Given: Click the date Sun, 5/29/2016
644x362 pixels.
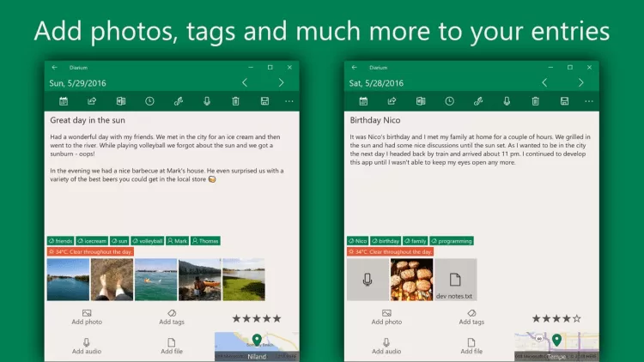Looking at the screenshot, I should click(x=77, y=83).
